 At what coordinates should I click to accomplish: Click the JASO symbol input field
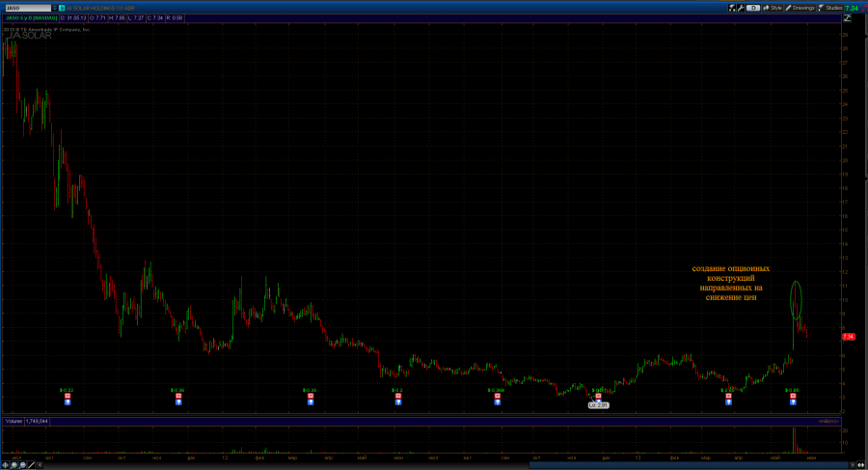click(28, 8)
